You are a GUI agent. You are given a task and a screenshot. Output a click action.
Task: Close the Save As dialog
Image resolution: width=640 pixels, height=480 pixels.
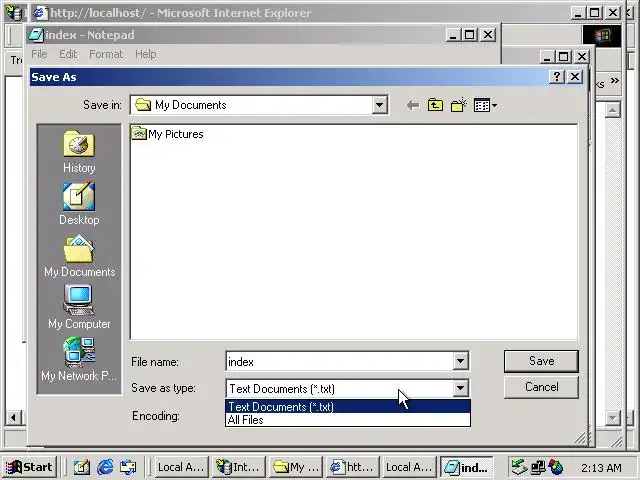coord(575,77)
